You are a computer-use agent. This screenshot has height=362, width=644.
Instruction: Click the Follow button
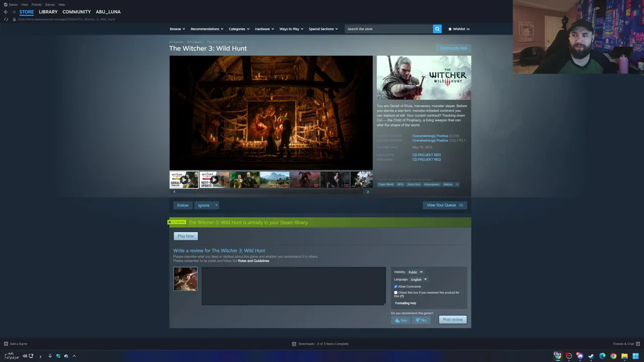tap(183, 205)
